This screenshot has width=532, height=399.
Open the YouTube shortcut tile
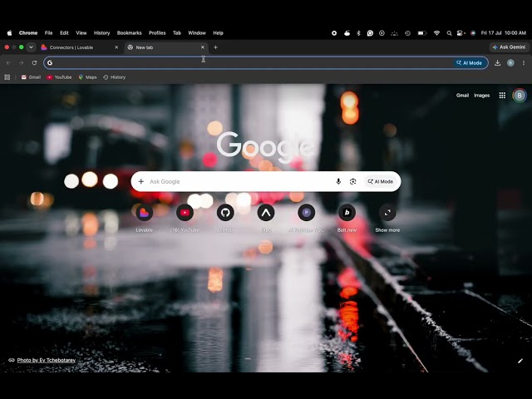coord(185,213)
